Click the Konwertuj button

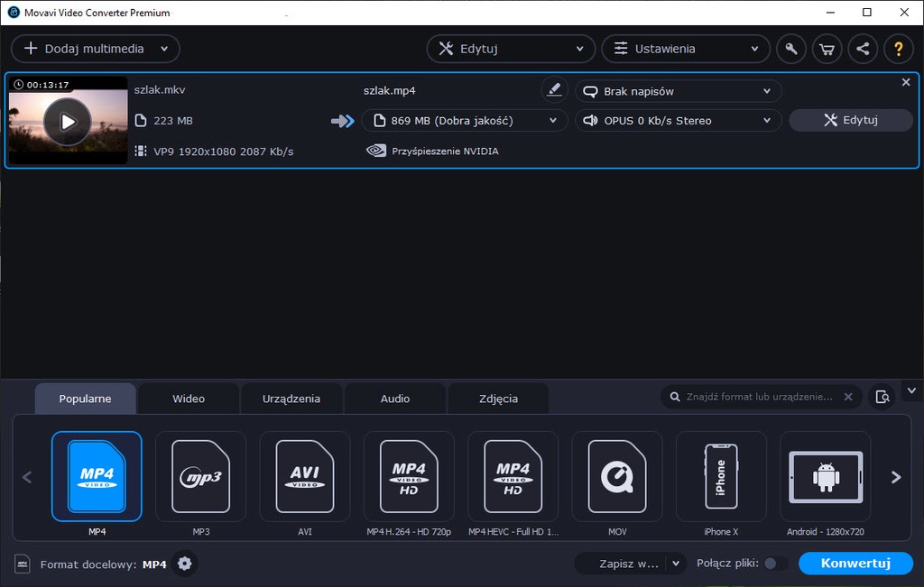click(x=855, y=564)
